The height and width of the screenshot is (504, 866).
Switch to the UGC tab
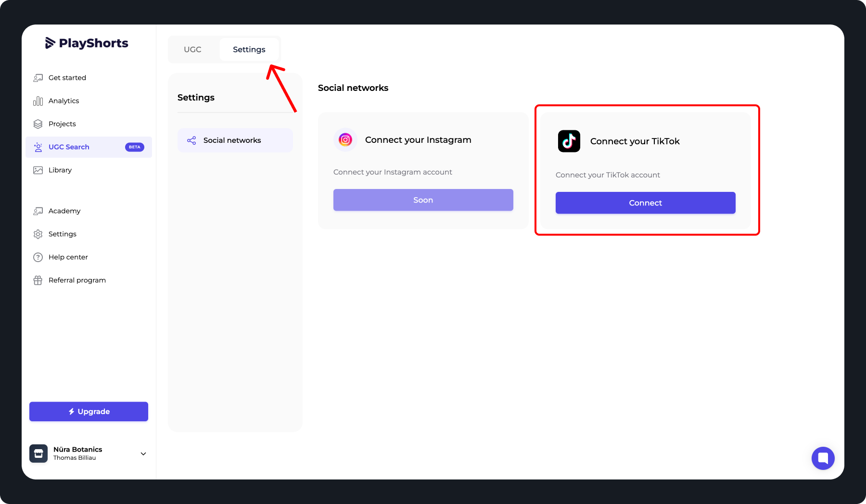click(x=192, y=50)
